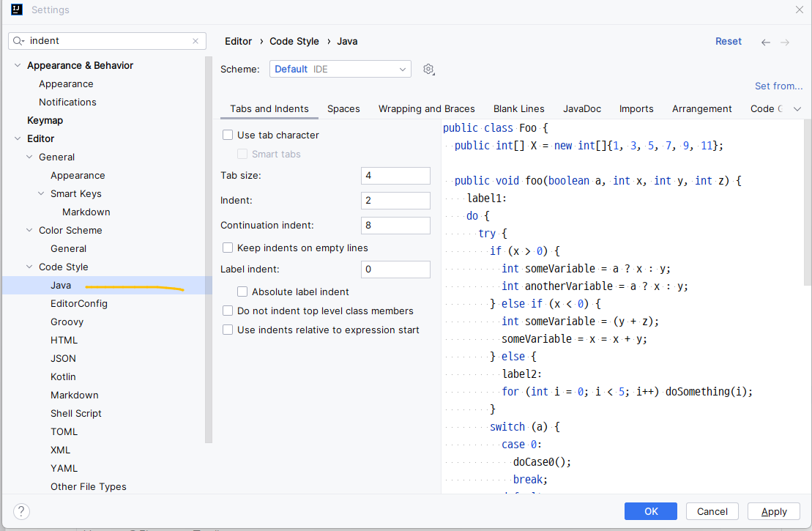Select JSON code style
The image size is (812, 531).
[63, 358]
